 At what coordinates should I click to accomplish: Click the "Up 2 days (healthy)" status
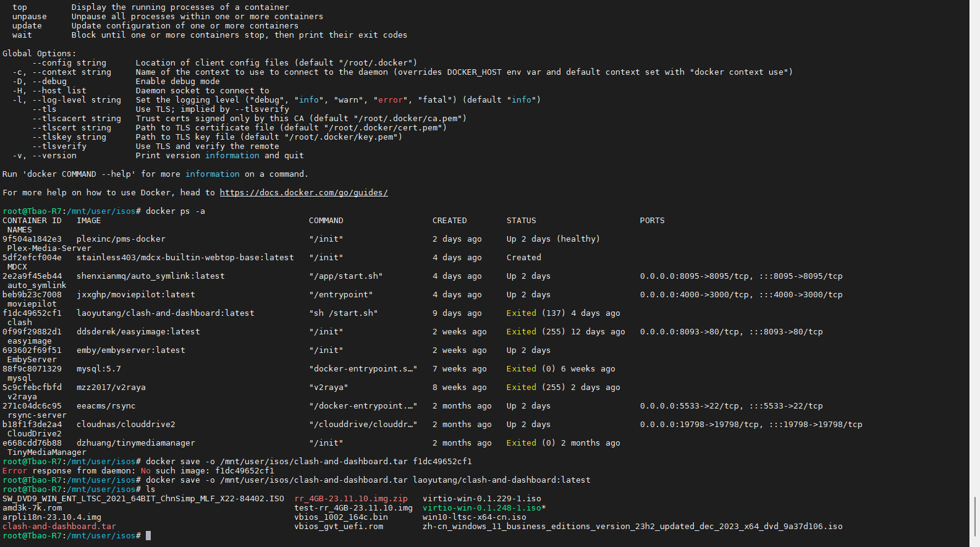click(552, 239)
